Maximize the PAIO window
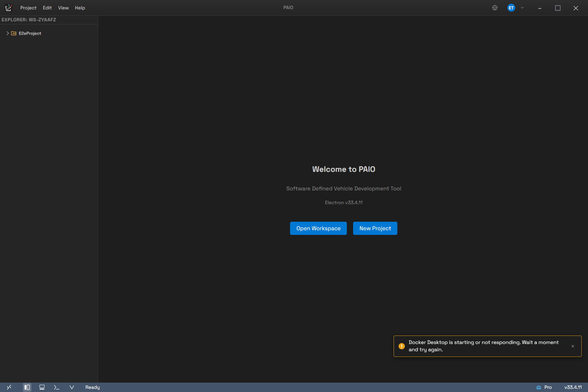 click(x=558, y=8)
